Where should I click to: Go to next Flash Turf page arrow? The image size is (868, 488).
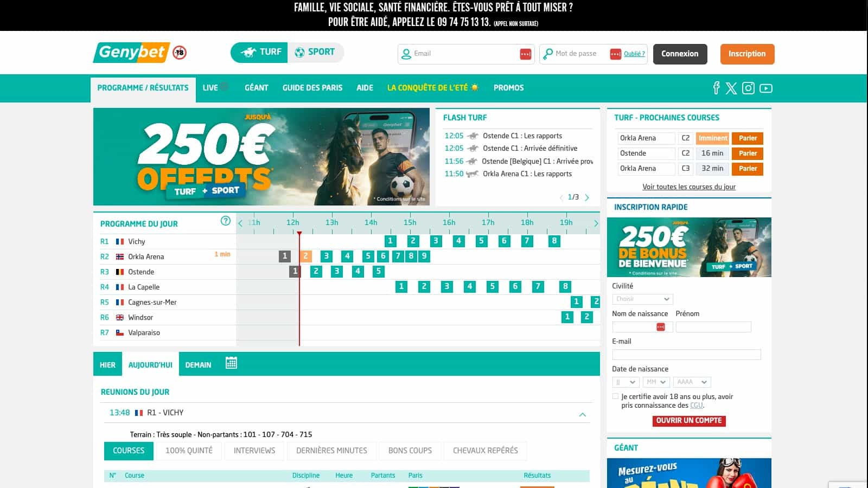(587, 197)
